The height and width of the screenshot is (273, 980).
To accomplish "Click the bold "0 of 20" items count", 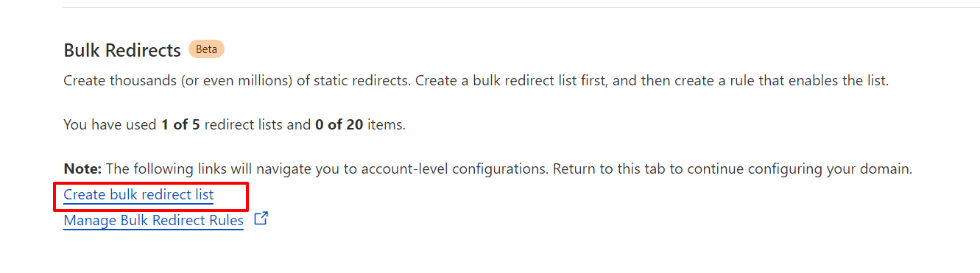I will coord(339,125).
